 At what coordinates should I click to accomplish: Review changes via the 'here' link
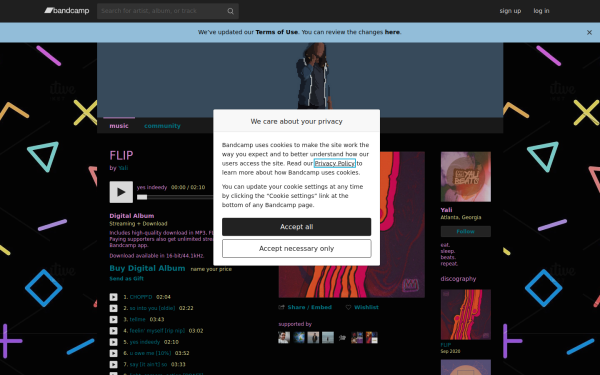392,32
